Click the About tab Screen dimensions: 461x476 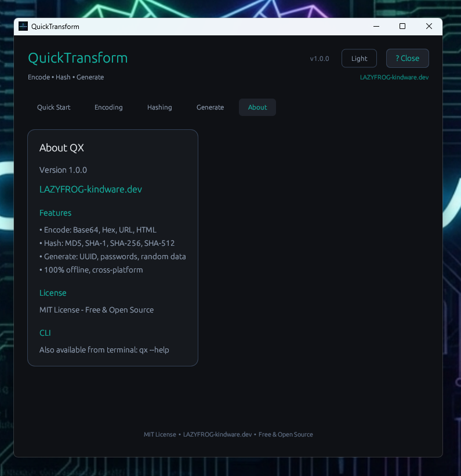[257, 107]
